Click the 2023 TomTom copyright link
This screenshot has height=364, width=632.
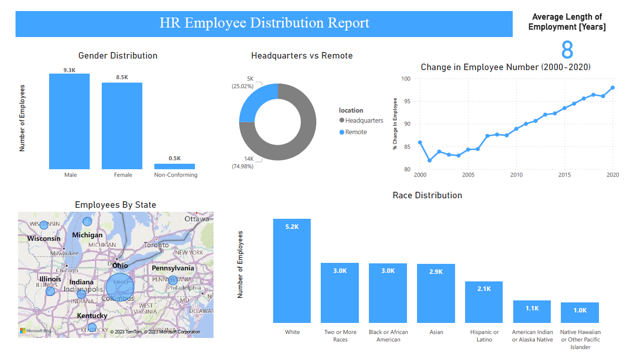(x=126, y=332)
